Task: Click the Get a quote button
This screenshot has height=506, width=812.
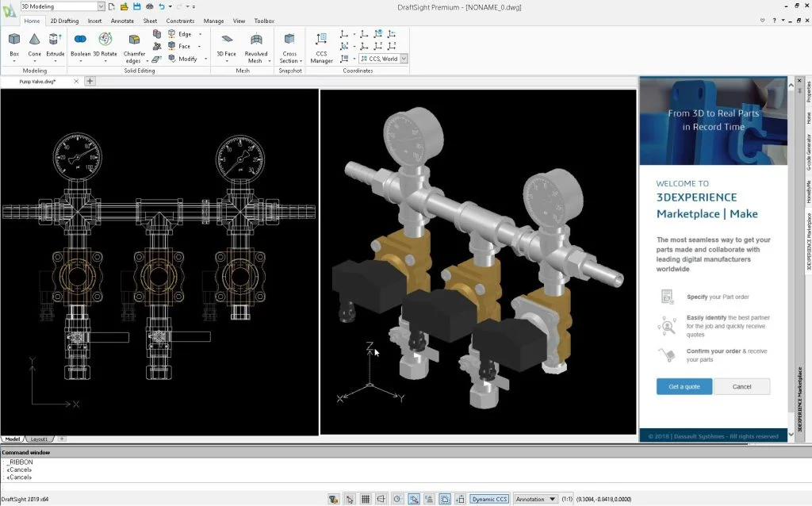Action: 684,386
